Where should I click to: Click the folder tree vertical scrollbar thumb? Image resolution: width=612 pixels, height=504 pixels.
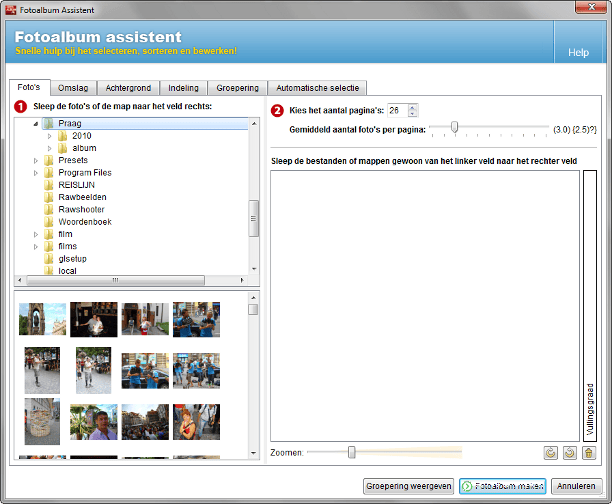tap(254, 218)
